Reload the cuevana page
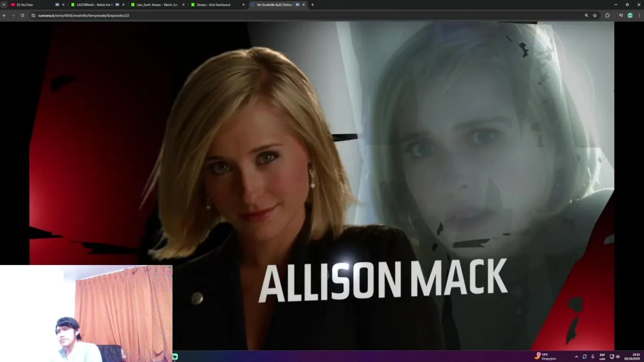 22,16
